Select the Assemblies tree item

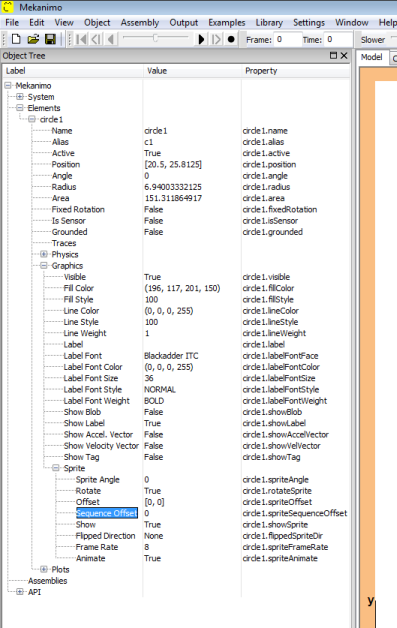(x=47, y=581)
